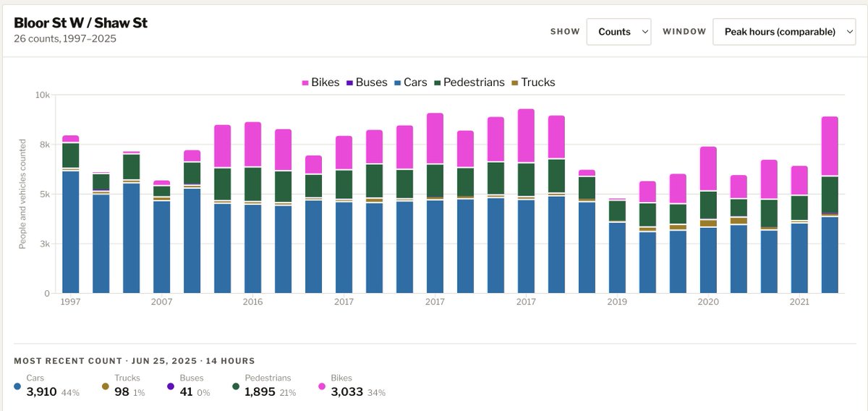Click the '26 counts, 1997–2025' subtitle
868x411 pixels.
pyautogui.click(x=65, y=38)
